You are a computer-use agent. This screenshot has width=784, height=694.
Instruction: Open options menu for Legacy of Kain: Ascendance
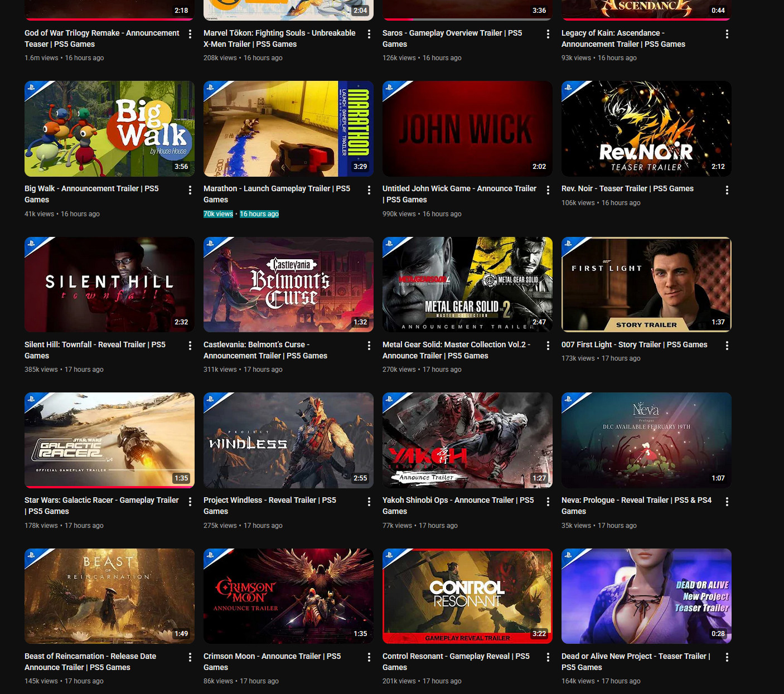click(727, 34)
